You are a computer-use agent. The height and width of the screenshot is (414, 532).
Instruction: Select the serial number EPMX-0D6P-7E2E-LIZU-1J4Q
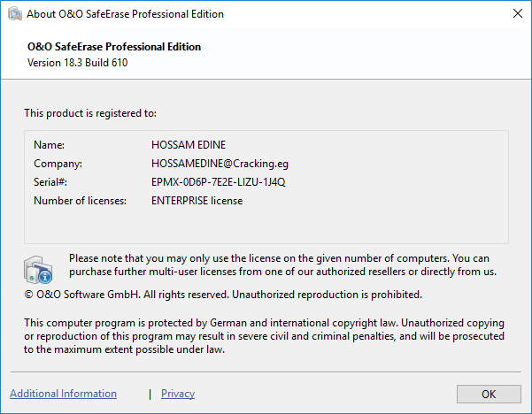coord(218,182)
